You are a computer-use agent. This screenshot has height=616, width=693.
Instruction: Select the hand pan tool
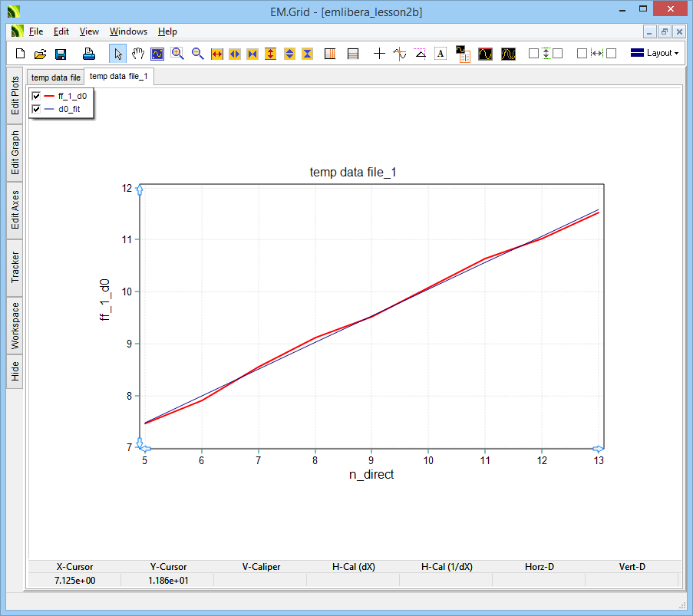point(138,54)
